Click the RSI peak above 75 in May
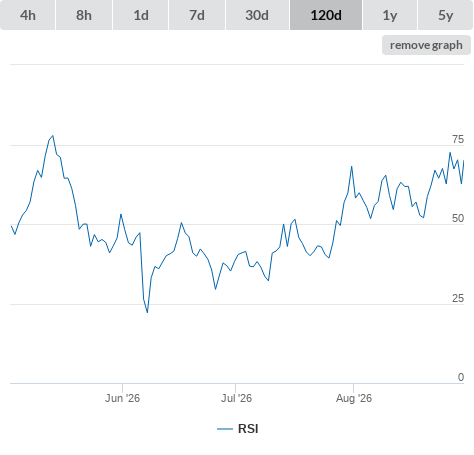 (x=53, y=136)
